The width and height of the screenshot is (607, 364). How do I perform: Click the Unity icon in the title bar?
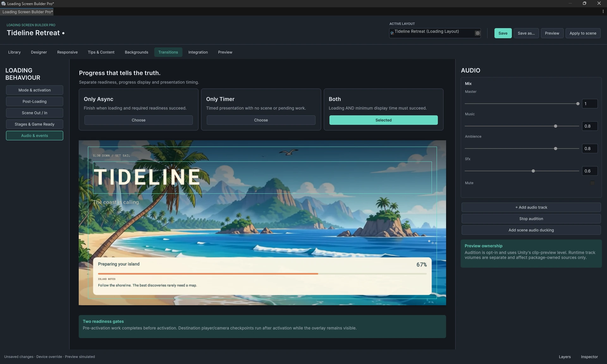click(x=3, y=3)
